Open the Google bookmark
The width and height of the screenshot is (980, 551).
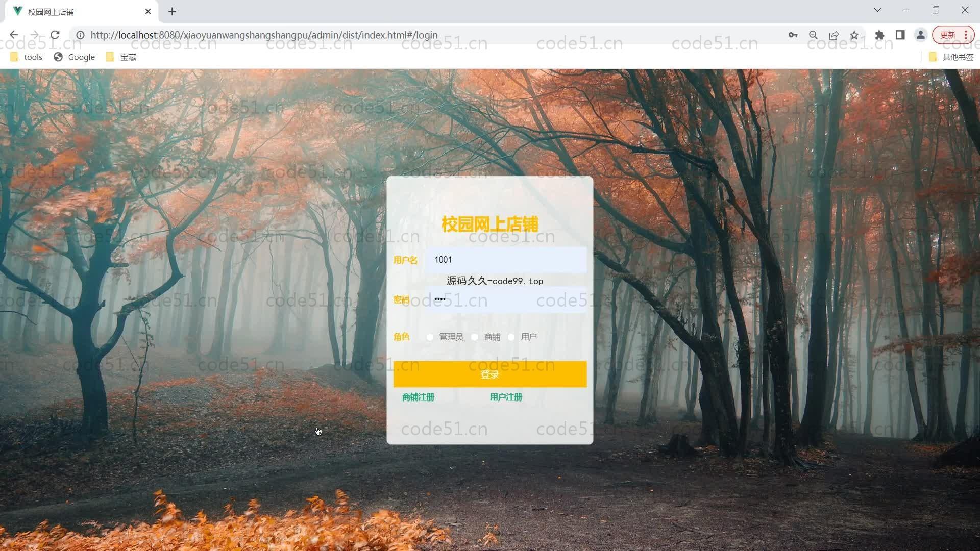coord(75,57)
